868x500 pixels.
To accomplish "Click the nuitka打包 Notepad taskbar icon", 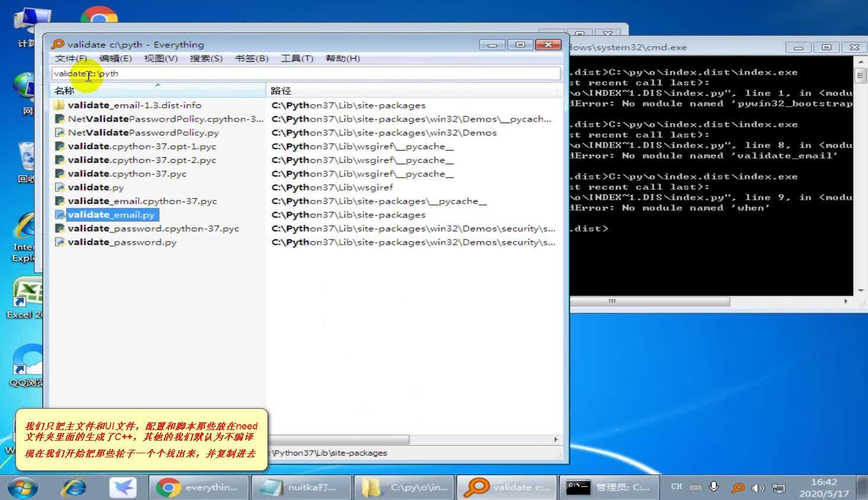I will click(301, 487).
